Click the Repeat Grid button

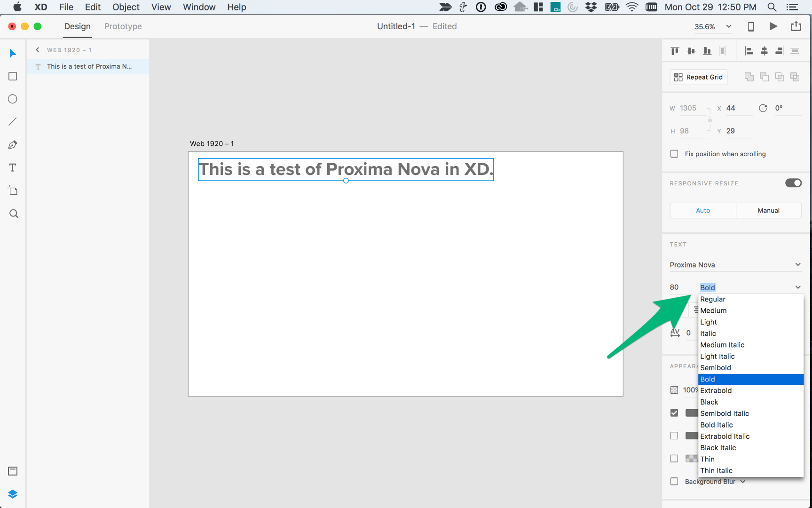pos(698,77)
